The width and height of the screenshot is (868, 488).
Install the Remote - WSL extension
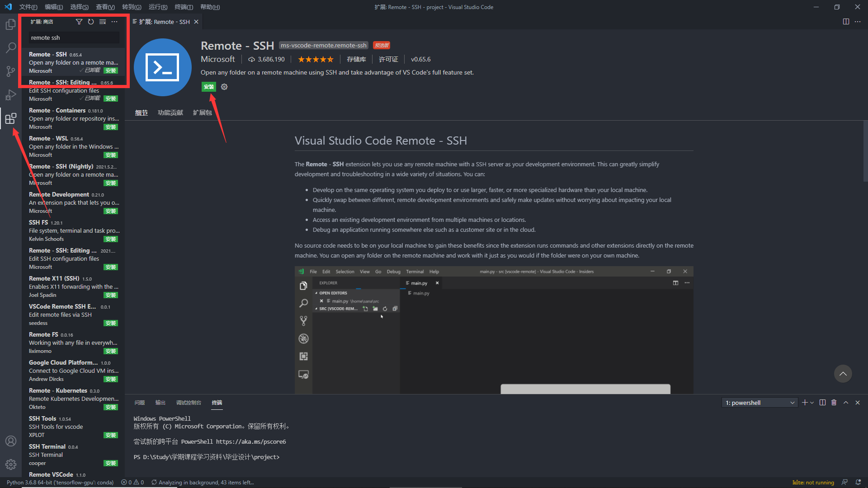coord(111,155)
